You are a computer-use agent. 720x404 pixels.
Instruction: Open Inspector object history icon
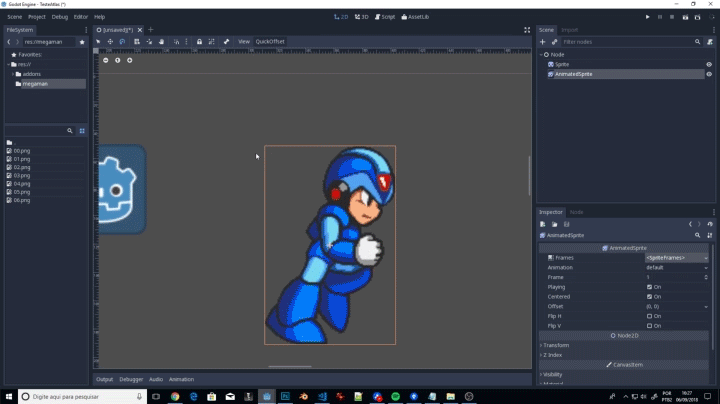[x=710, y=224]
